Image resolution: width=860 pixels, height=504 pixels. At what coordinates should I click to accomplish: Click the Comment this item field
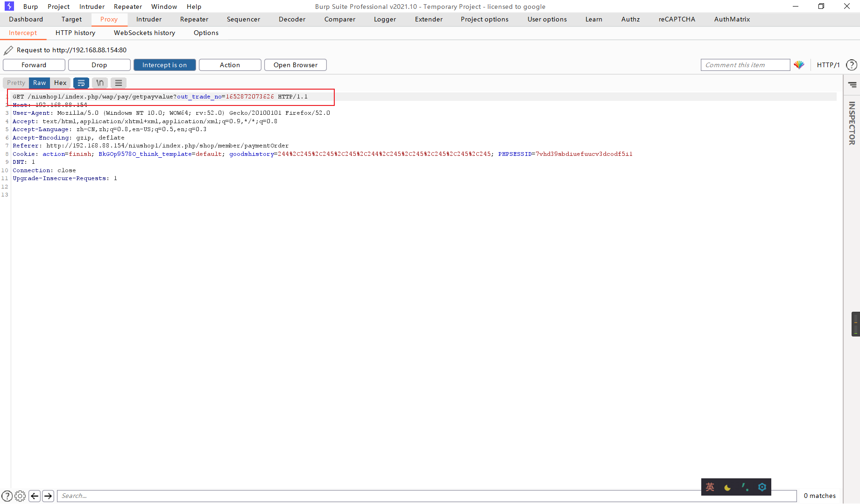745,65
